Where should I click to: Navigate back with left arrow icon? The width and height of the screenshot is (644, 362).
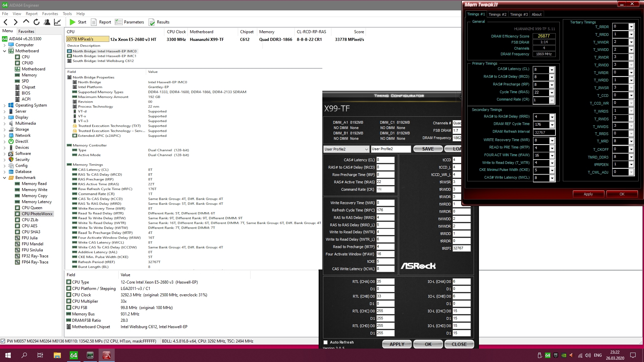6,22
